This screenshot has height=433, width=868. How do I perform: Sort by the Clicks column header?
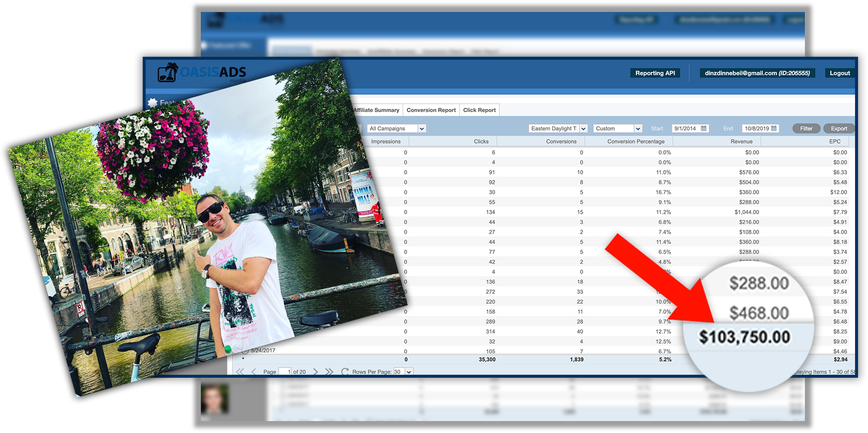(481, 141)
